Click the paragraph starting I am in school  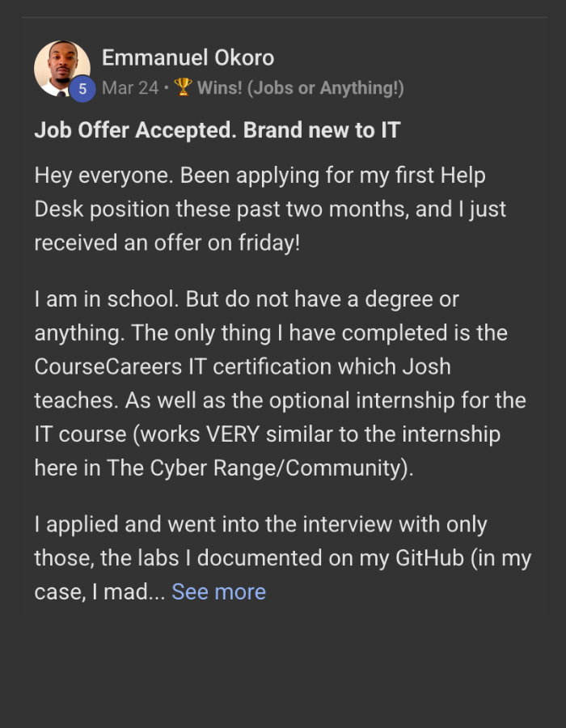279,383
